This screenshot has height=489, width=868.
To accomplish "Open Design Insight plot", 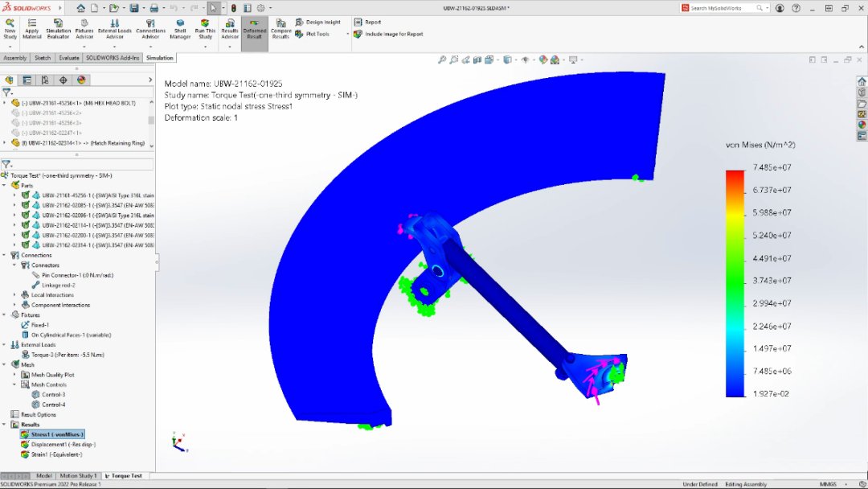I will tap(318, 23).
